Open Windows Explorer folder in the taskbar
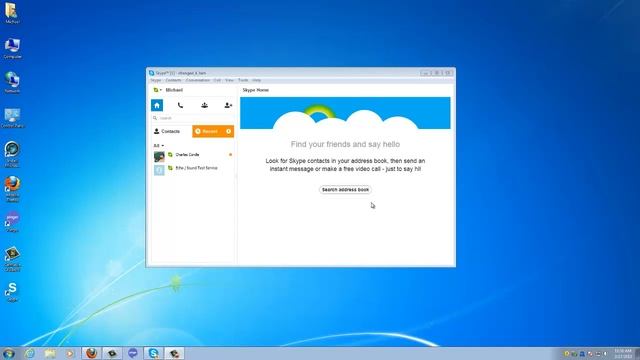This screenshot has width=640, height=360. click(50, 353)
